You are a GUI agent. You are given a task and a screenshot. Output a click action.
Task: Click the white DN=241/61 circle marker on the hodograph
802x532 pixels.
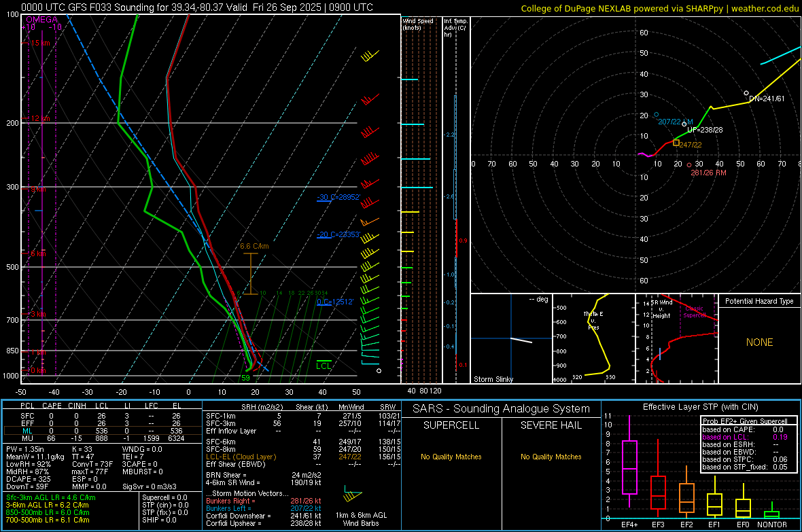pos(746,93)
